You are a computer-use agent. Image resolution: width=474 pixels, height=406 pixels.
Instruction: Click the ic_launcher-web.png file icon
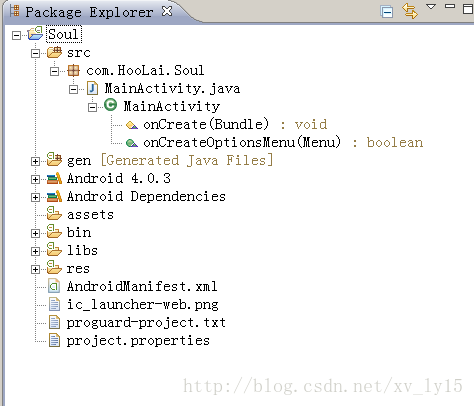click(54, 304)
